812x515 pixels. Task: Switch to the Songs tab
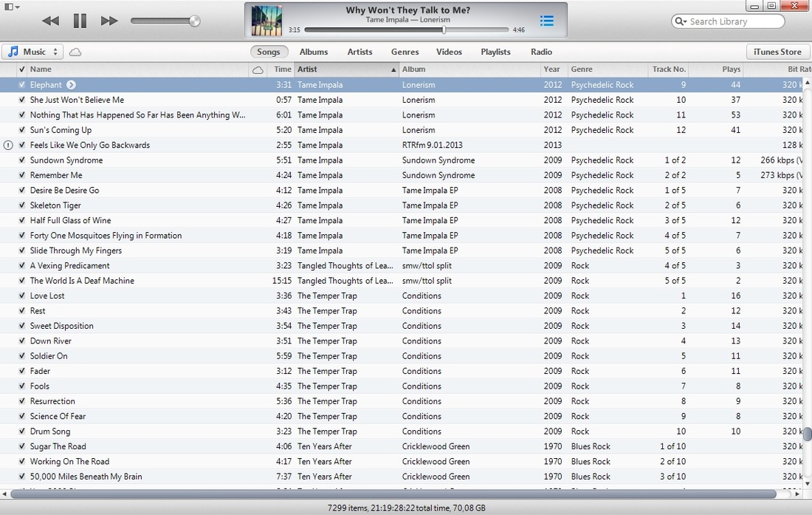(268, 52)
